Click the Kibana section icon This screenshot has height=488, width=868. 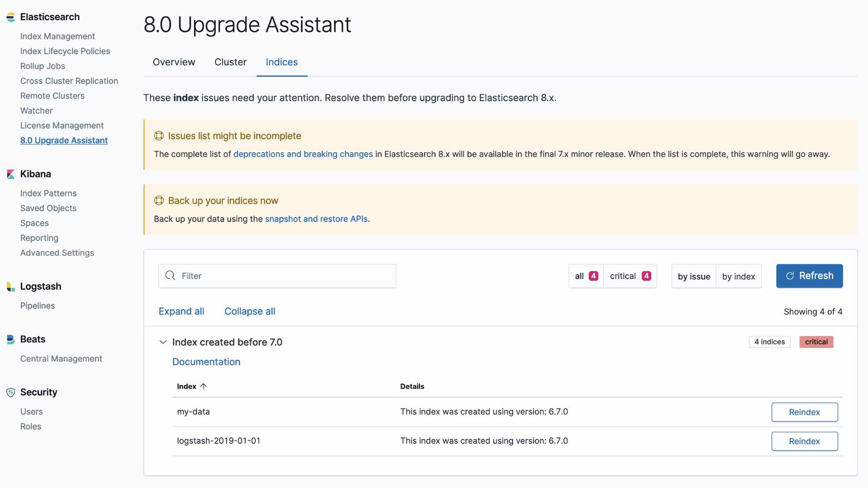point(10,174)
